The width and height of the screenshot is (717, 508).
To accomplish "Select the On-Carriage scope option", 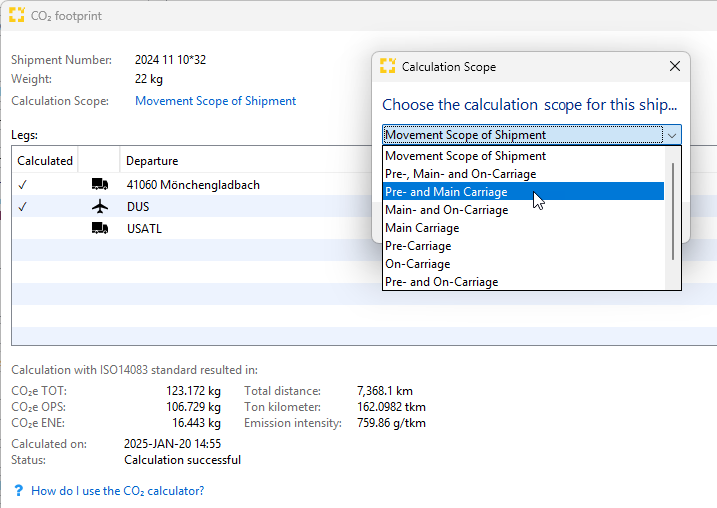I will point(417,264).
